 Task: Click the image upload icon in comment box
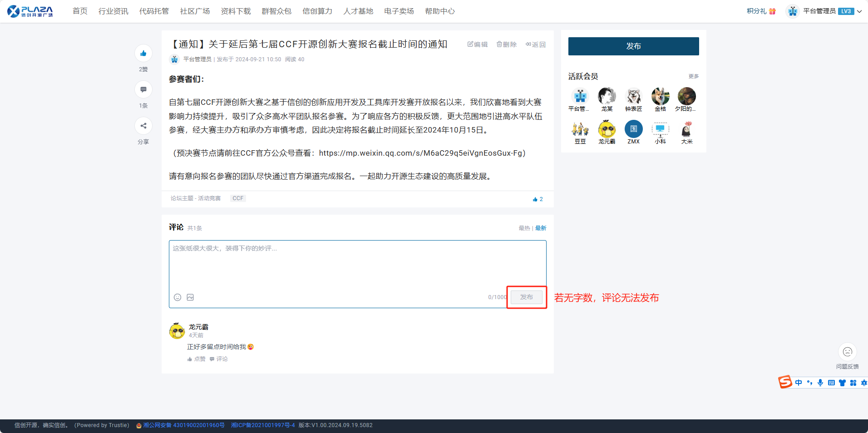click(x=190, y=297)
